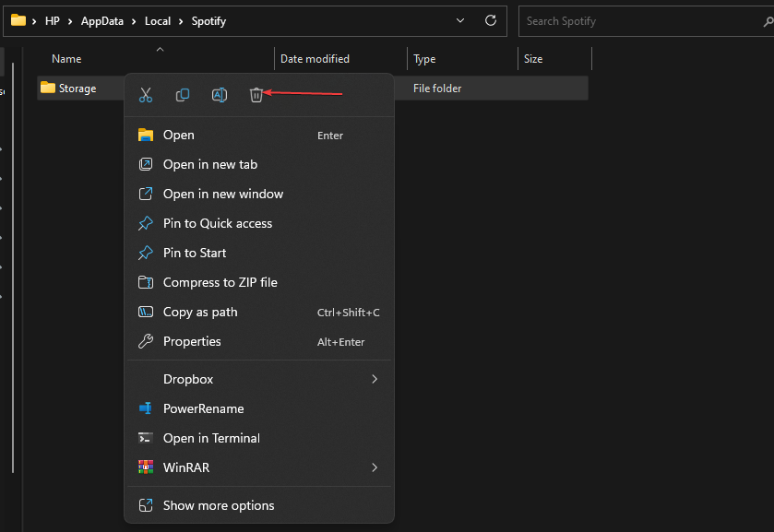Viewport: 774px width, 532px height.
Task: Click the folder icon in address bar
Action: pos(18,20)
